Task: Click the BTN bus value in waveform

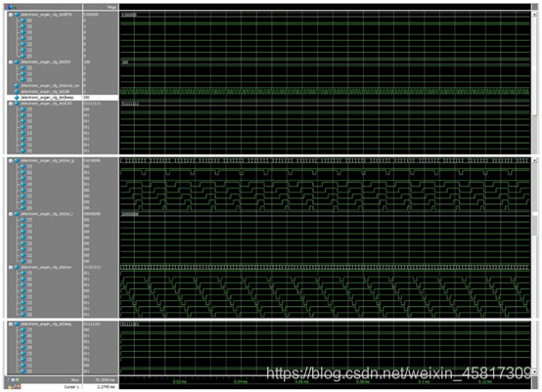Action: (x=129, y=15)
